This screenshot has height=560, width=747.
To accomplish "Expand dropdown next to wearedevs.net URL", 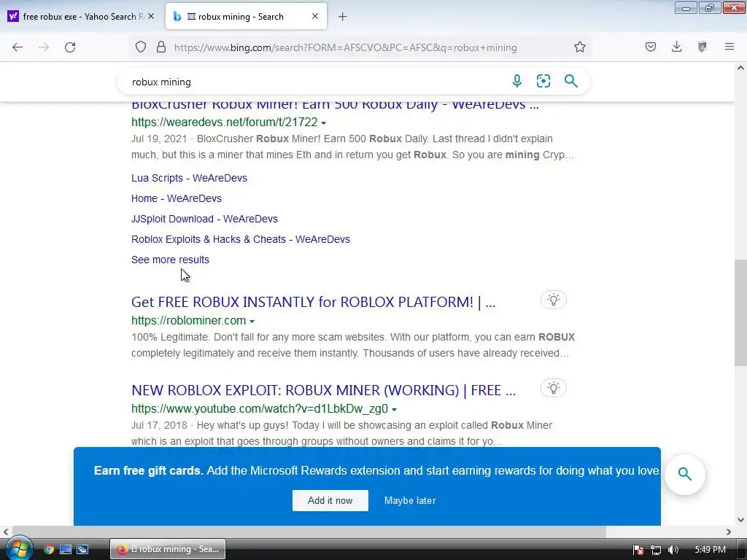I will pos(323,122).
